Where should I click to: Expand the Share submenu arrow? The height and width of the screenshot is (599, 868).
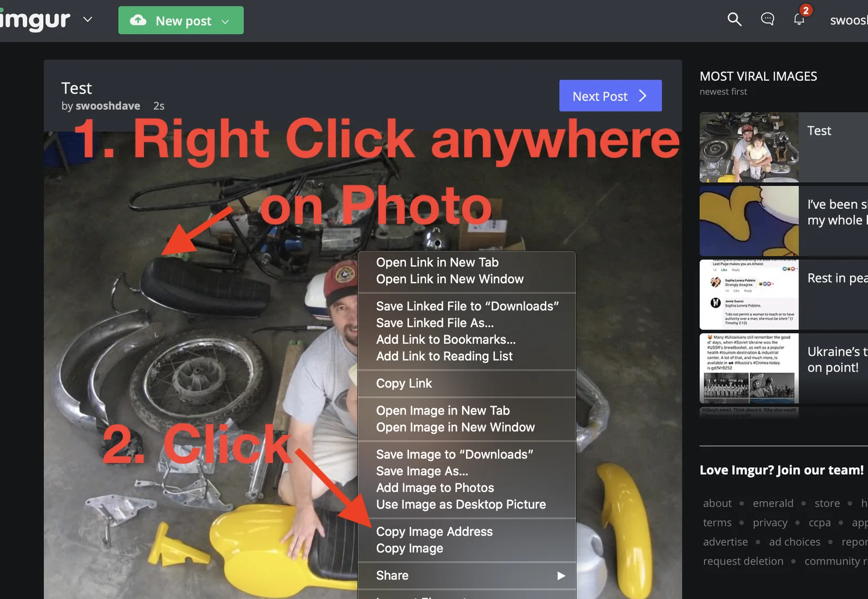point(561,576)
